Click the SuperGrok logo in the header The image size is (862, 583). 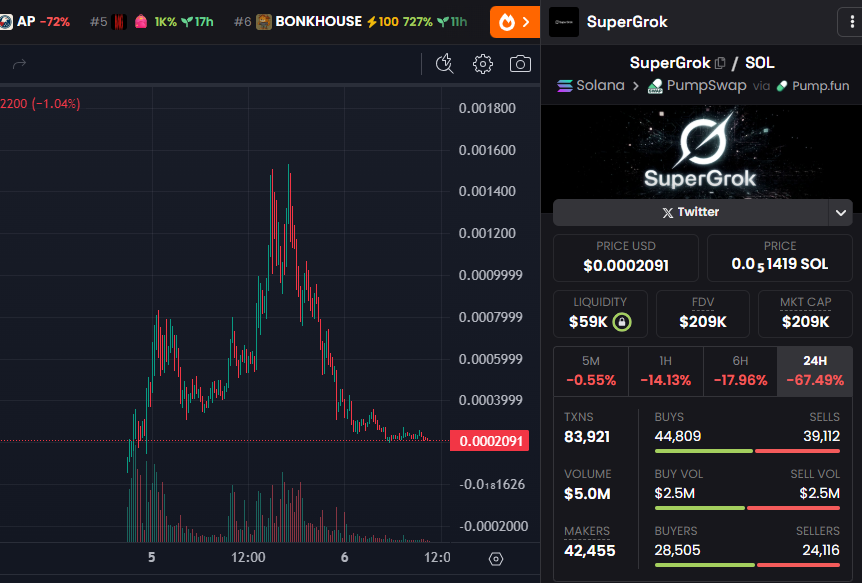(564, 22)
